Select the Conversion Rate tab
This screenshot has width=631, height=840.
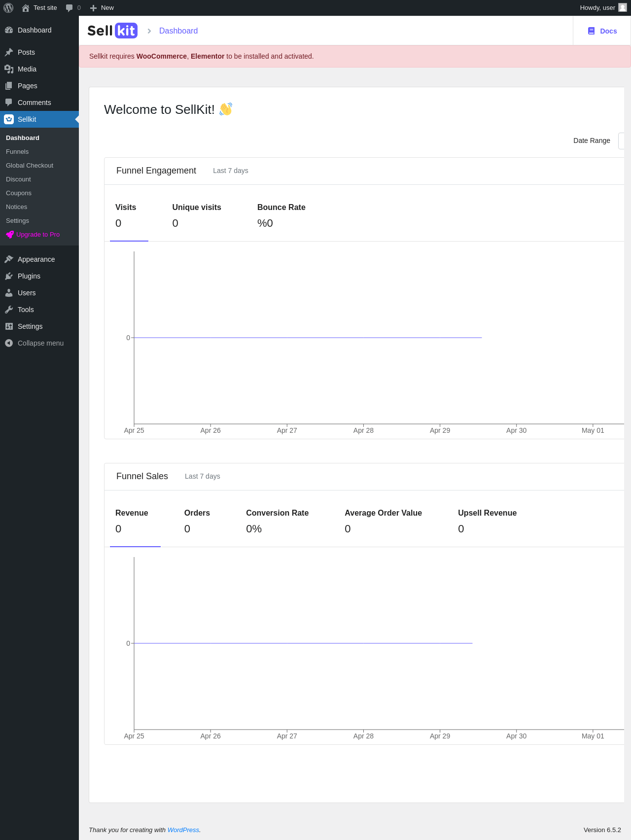coord(277,521)
